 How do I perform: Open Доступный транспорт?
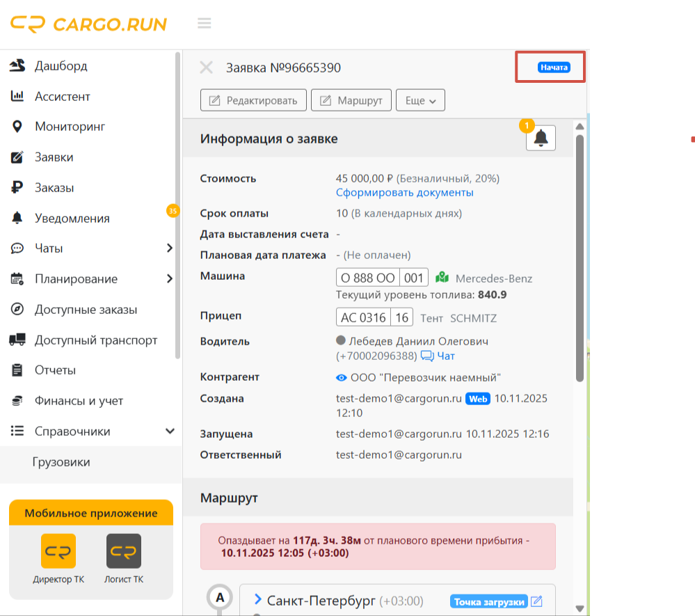pyautogui.click(x=96, y=340)
